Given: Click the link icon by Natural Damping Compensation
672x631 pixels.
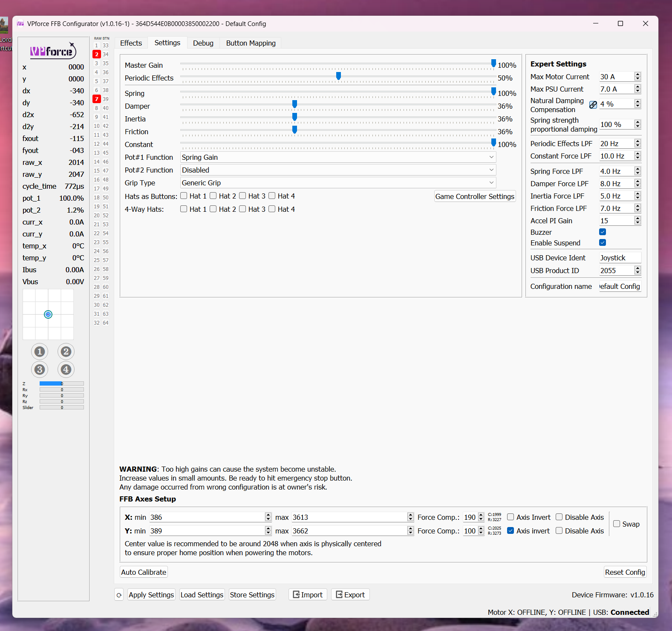Looking at the screenshot, I should pyautogui.click(x=593, y=105).
